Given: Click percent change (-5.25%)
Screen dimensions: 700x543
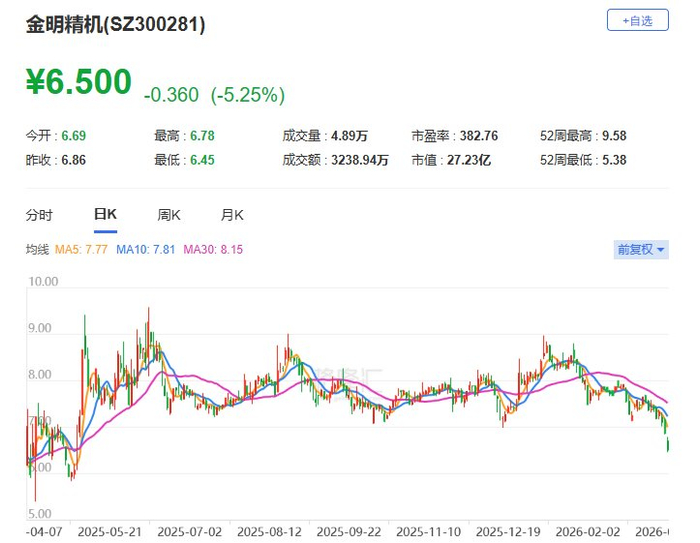Looking at the screenshot, I should (248, 95).
